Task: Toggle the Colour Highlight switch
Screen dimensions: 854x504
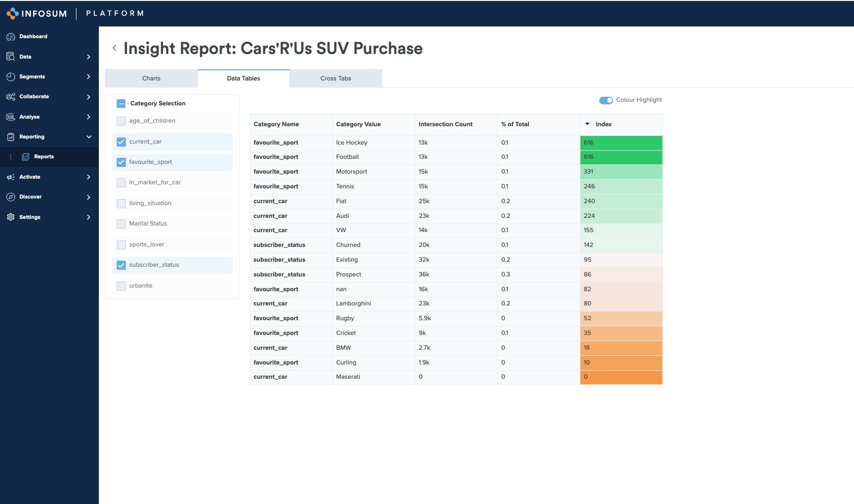Action: 606,100
